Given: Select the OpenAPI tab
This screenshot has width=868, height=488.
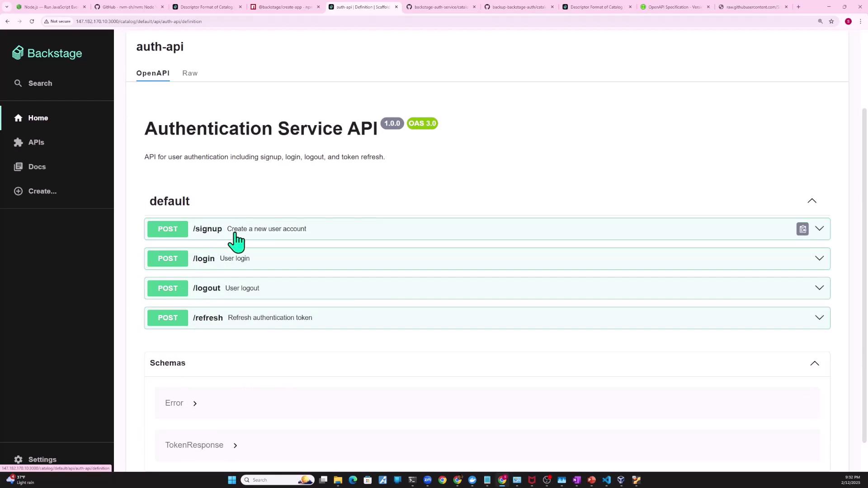Looking at the screenshot, I should [x=153, y=73].
